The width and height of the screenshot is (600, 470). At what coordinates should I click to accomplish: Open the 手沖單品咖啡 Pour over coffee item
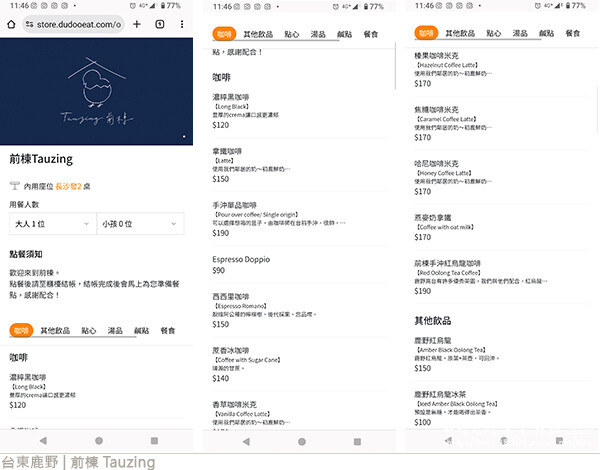pyautogui.click(x=300, y=219)
